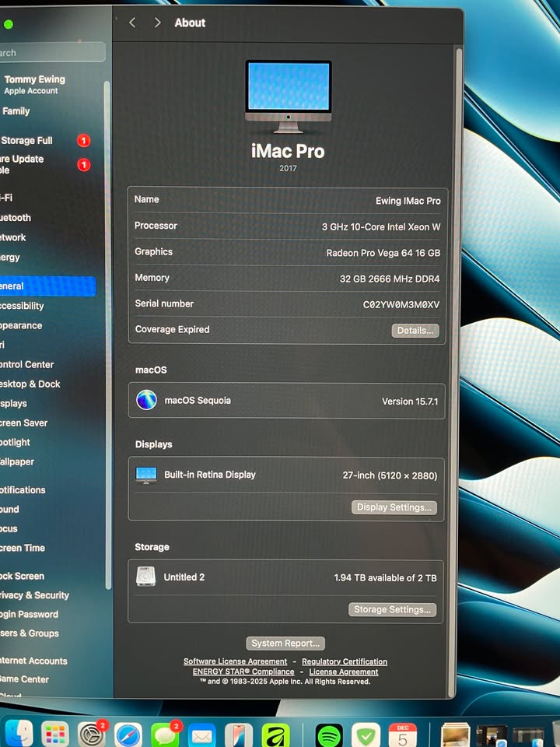Open the Calendar icon in dock
This screenshot has width=560, height=747.
coord(403,735)
